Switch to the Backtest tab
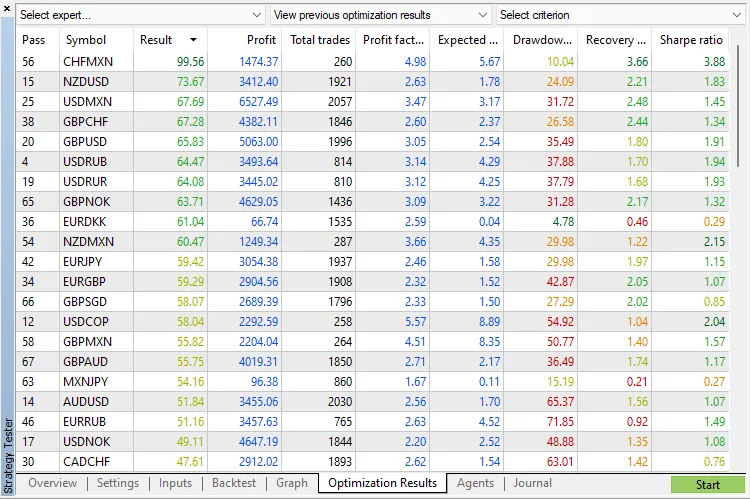Screen dimensions: 750x500 [232, 483]
